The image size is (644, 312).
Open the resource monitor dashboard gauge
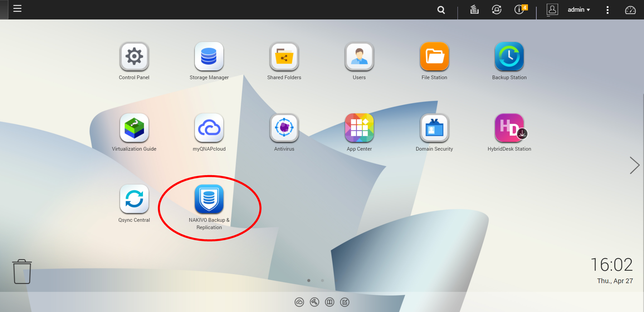pyautogui.click(x=630, y=10)
